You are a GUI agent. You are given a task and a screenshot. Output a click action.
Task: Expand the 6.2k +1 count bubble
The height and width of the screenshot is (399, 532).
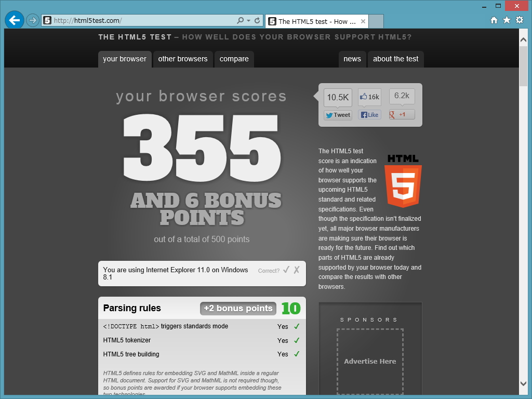point(401,96)
